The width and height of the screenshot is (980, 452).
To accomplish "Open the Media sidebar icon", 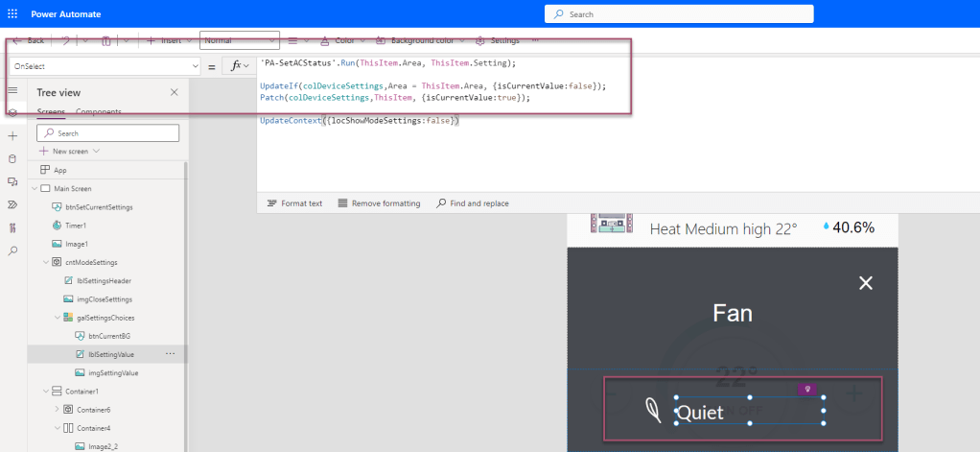I will click(12, 181).
